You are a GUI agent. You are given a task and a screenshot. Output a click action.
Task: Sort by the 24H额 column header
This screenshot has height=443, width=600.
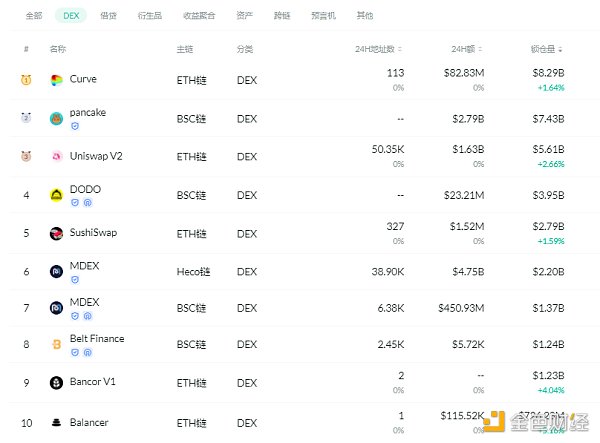coord(467,49)
